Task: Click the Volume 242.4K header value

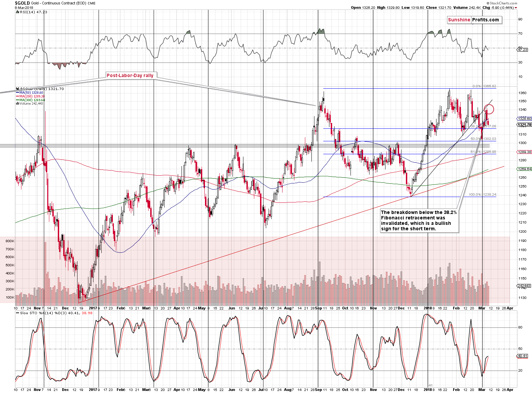Action: tap(467, 7)
